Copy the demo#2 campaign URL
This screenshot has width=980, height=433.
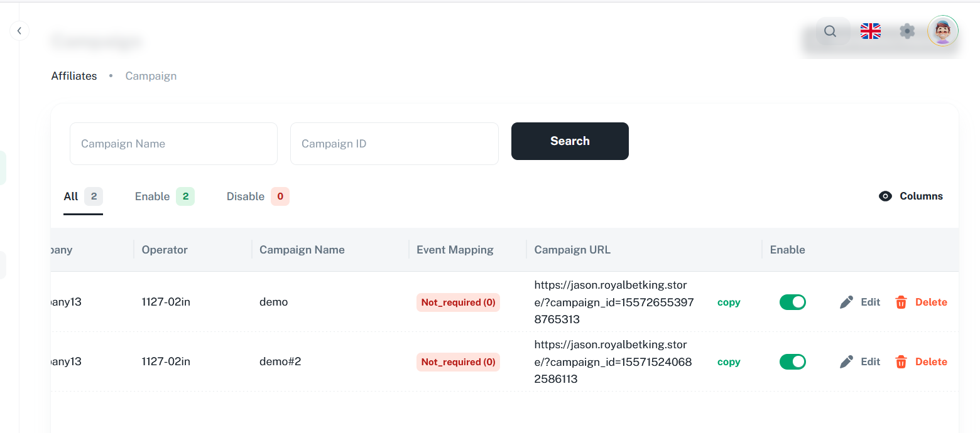coord(729,362)
